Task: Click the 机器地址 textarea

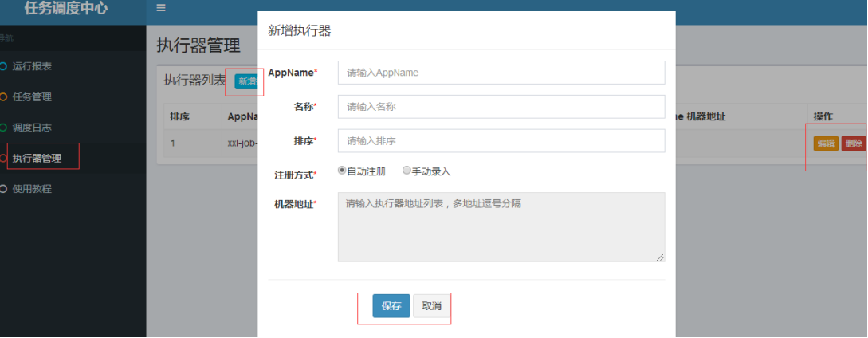Action: click(x=501, y=227)
